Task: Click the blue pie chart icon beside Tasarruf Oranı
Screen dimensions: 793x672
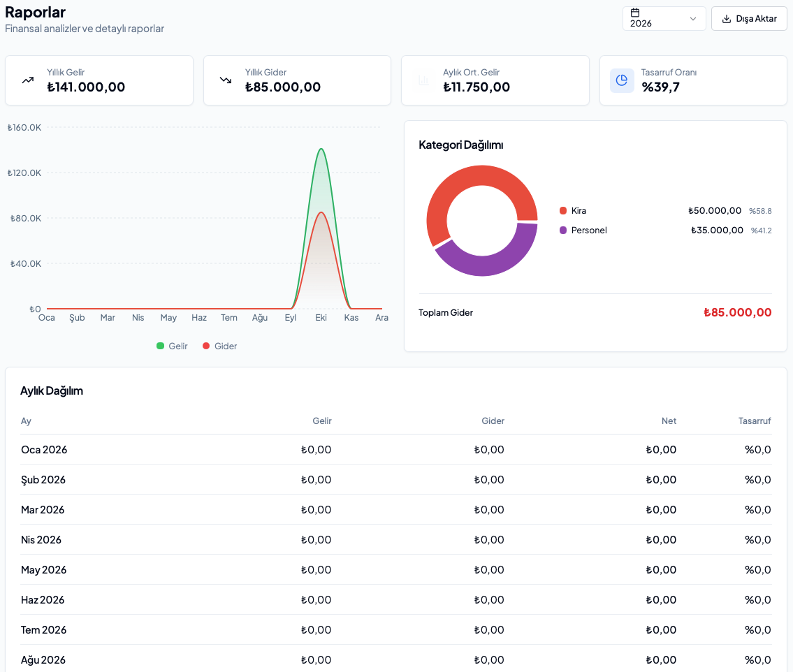Action: click(622, 80)
